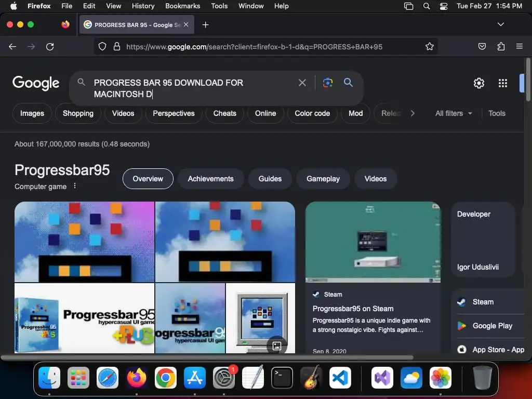Open the Save to Pocket button
This screenshot has height=399, width=532.
(482, 46)
